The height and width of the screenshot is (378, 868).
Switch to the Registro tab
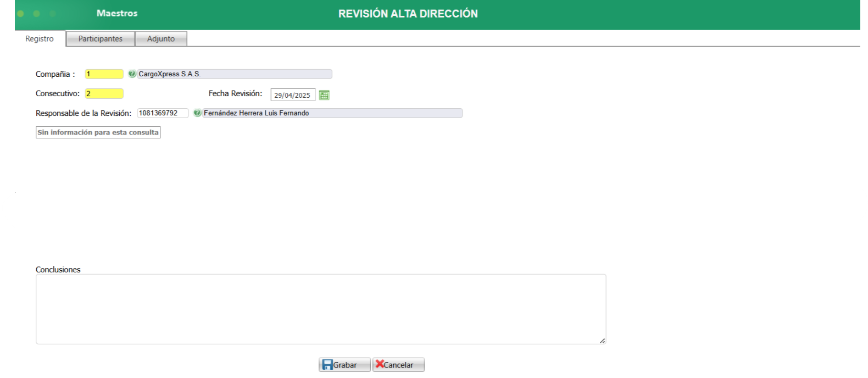[x=40, y=39]
